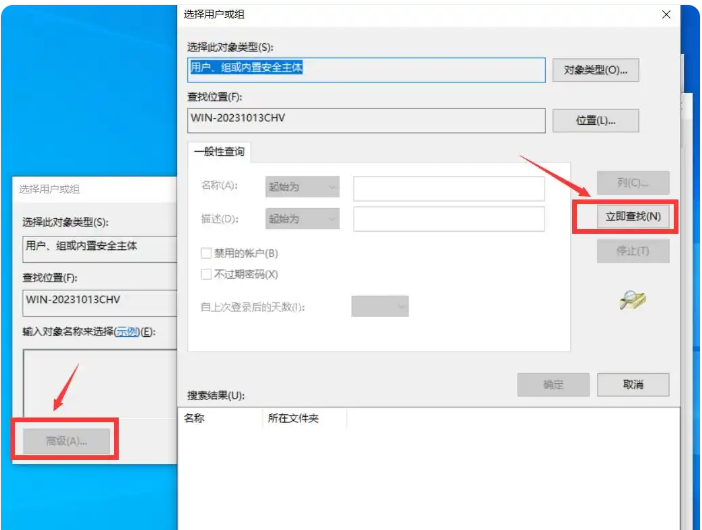Click the 查找位置 WIN-20231013CHV field in the front dialog

(x=366, y=120)
